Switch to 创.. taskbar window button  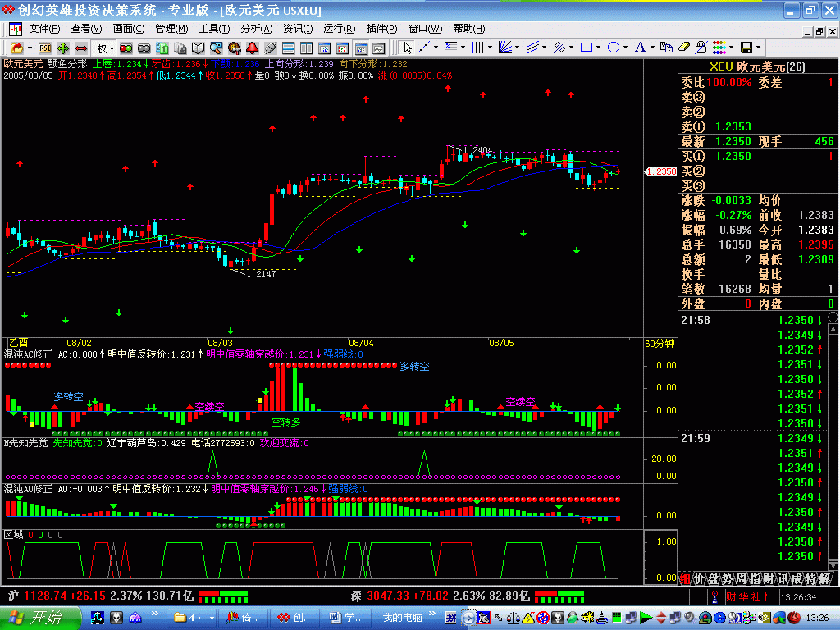tap(294, 618)
